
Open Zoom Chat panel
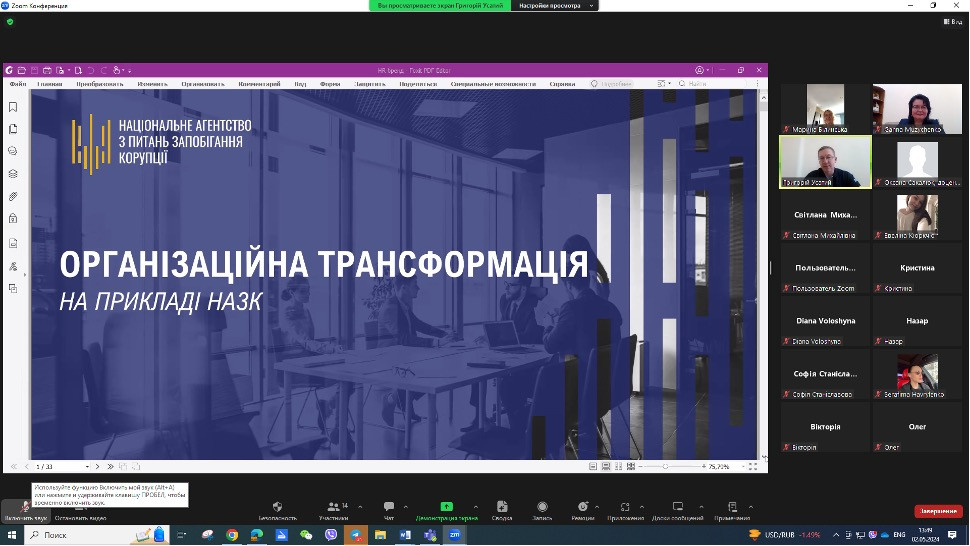tap(388, 511)
